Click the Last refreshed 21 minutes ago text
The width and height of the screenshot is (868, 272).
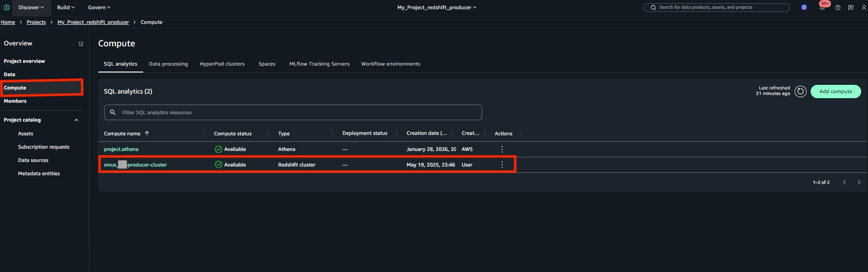click(773, 90)
